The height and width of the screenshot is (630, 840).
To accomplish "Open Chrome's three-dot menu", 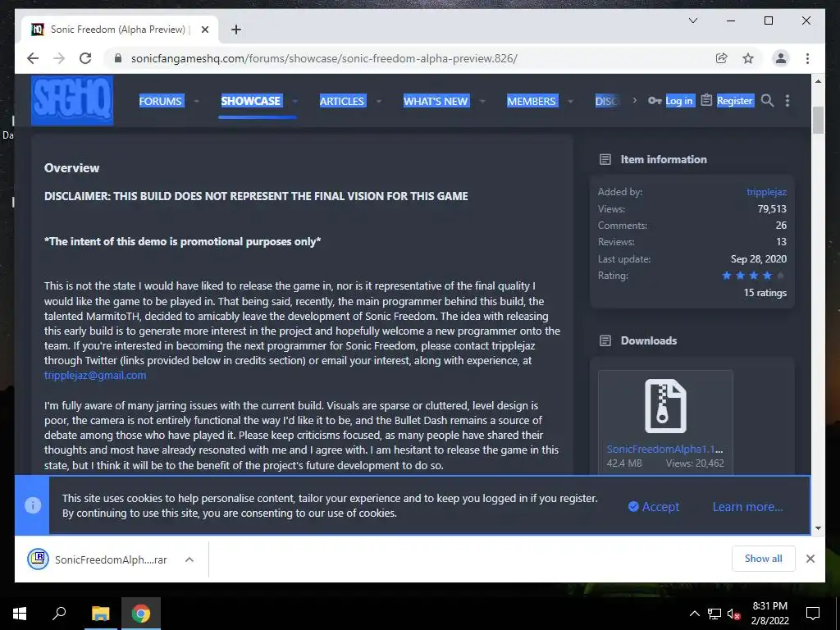I will (x=807, y=58).
